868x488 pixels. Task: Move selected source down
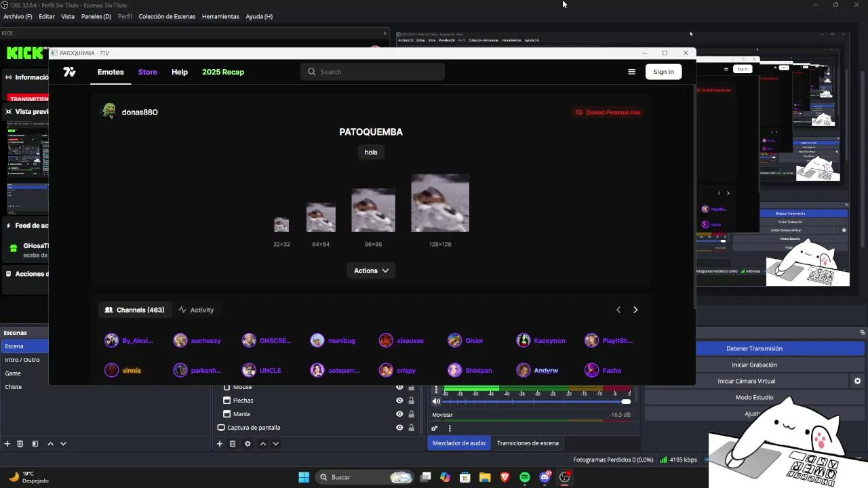pyautogui.click(x=275, y=444)
